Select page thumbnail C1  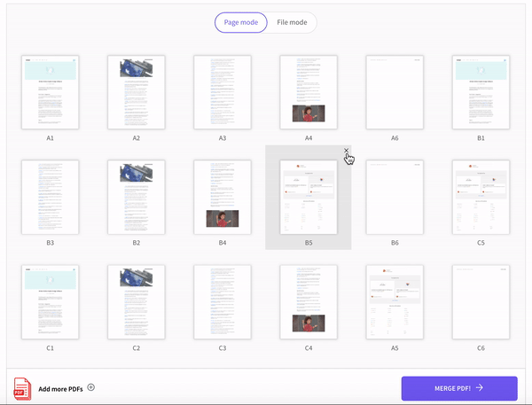click(x=51, y=302)
